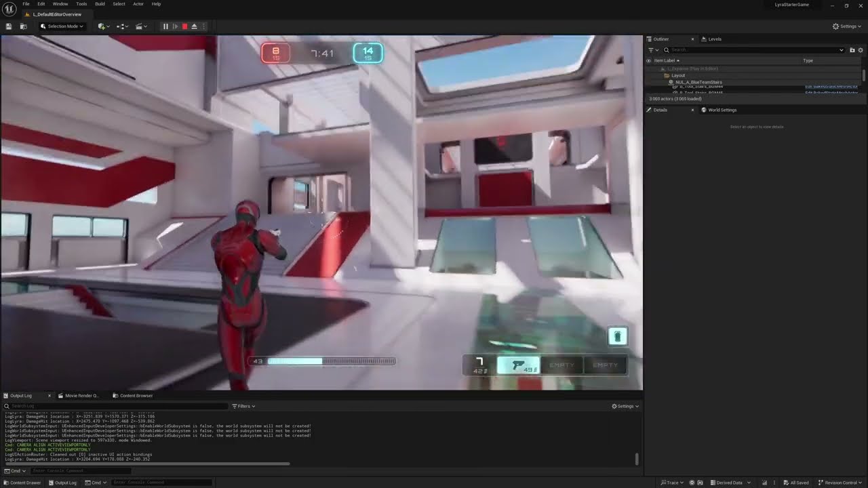The width and height of the screenshot is (868, 488).
Task: Open the Derived Data dropdown
Action: [729, 483]
